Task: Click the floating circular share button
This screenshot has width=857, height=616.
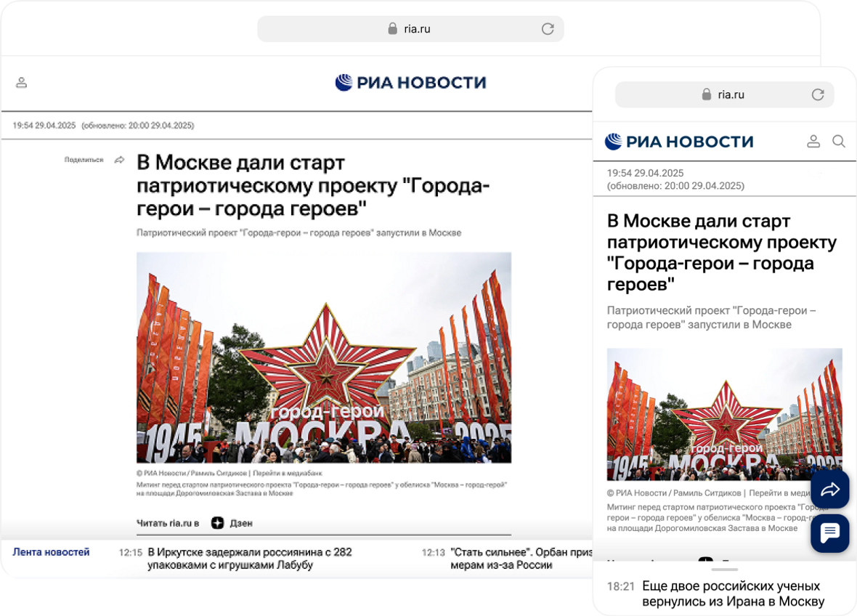Action: [829, 490]
